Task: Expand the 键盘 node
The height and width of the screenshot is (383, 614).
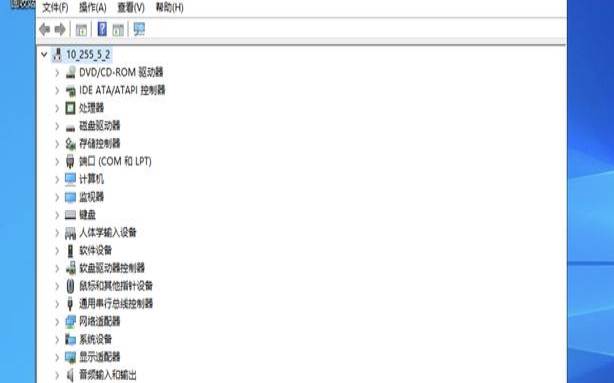Action: tap(57, 215)
